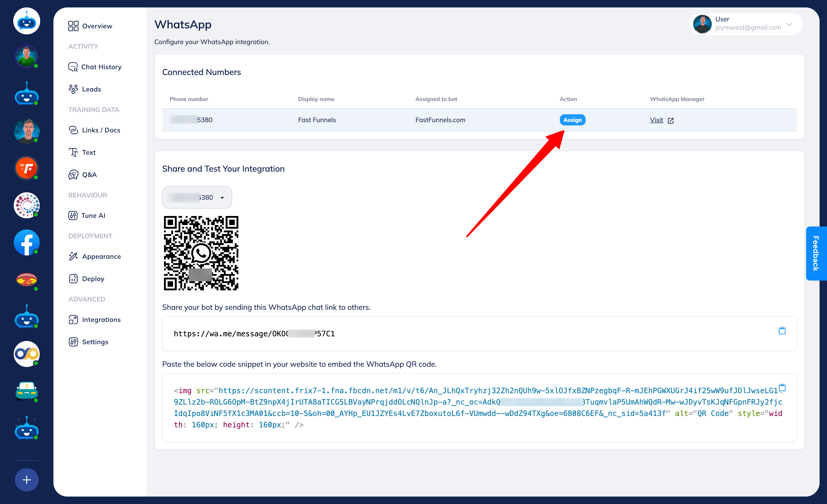The height and width of the screenshot is (504, 827).
Task: Select the Appearance icon
Action: (73, 256)
